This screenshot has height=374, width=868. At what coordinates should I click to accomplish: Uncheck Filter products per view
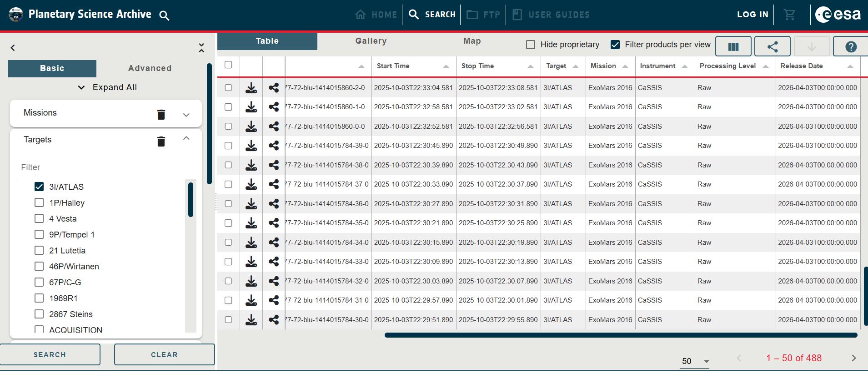(x=615, y=45)
